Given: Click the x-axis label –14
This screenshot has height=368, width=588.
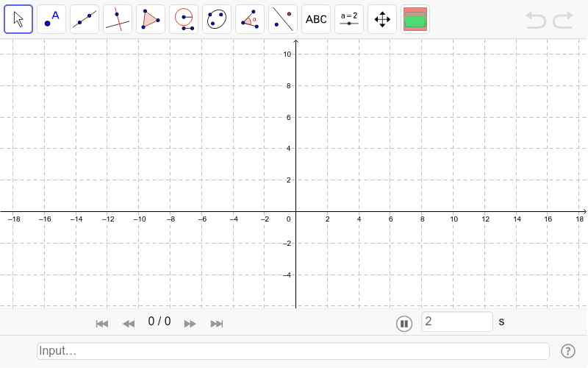Looking at the screenshot, I should click(76, 219).
